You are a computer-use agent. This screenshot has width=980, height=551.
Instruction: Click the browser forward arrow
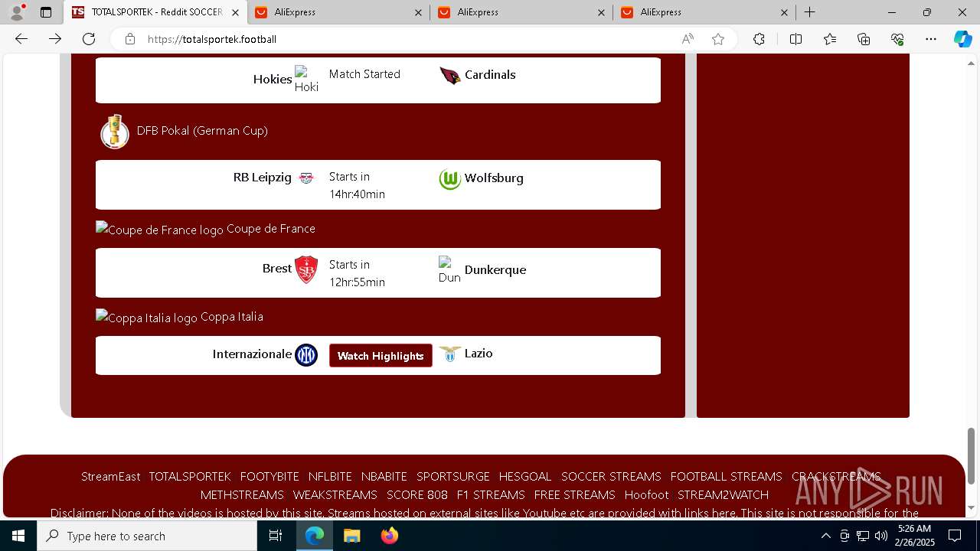55,39
